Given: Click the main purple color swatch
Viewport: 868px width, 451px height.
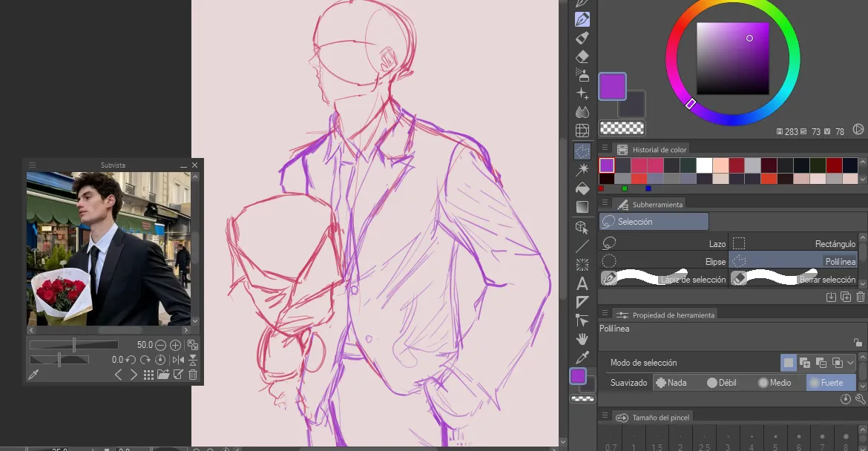Looking at the screenshot, I should coord(612,86).
